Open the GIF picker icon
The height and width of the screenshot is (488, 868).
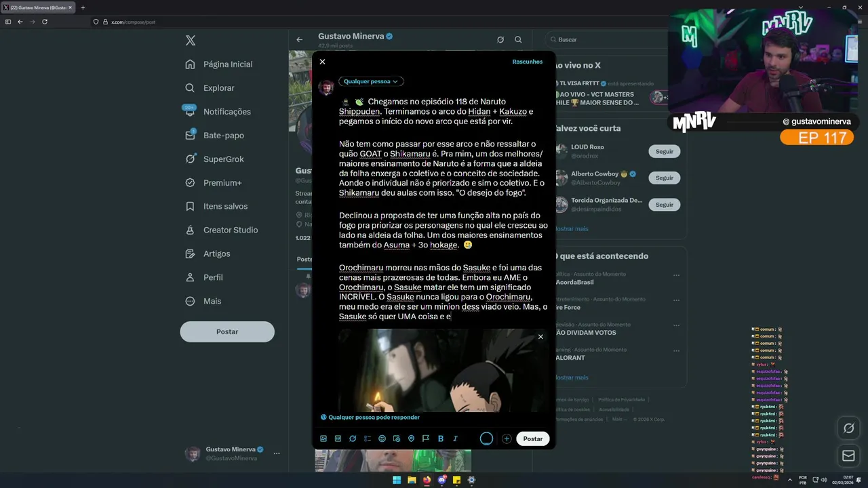[338, 439]
